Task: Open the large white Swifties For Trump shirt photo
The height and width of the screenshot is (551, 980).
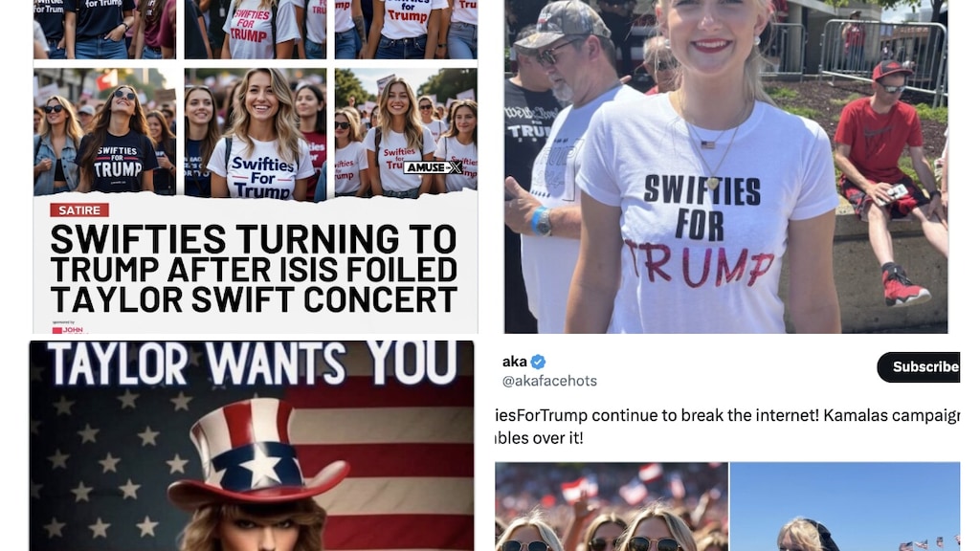Action: tap(725, 166)
